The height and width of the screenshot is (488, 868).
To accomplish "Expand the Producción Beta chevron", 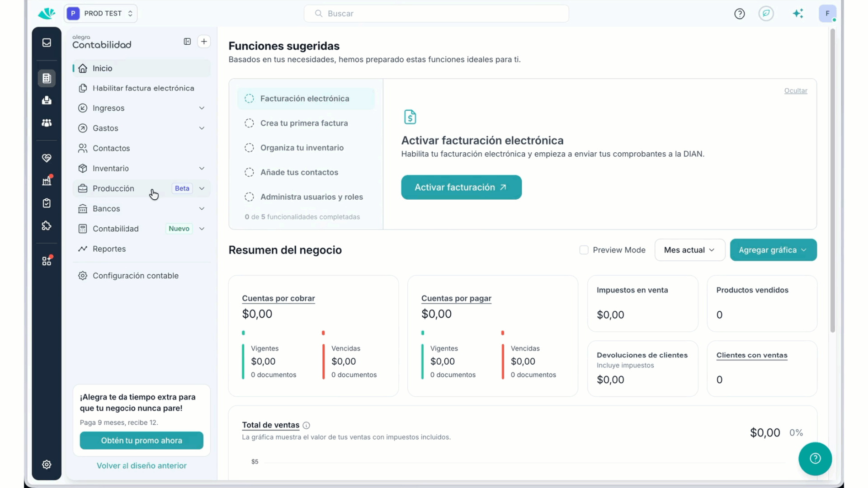I will pos(202,188).
